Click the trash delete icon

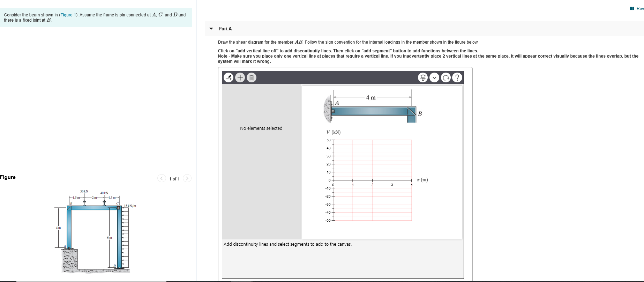252,77
